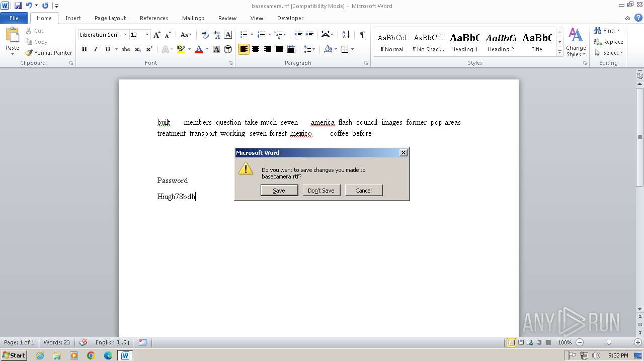Click the Borders icon in Paragraph group
This screenshot has width=644, height=362.
(x=345, y=49)
